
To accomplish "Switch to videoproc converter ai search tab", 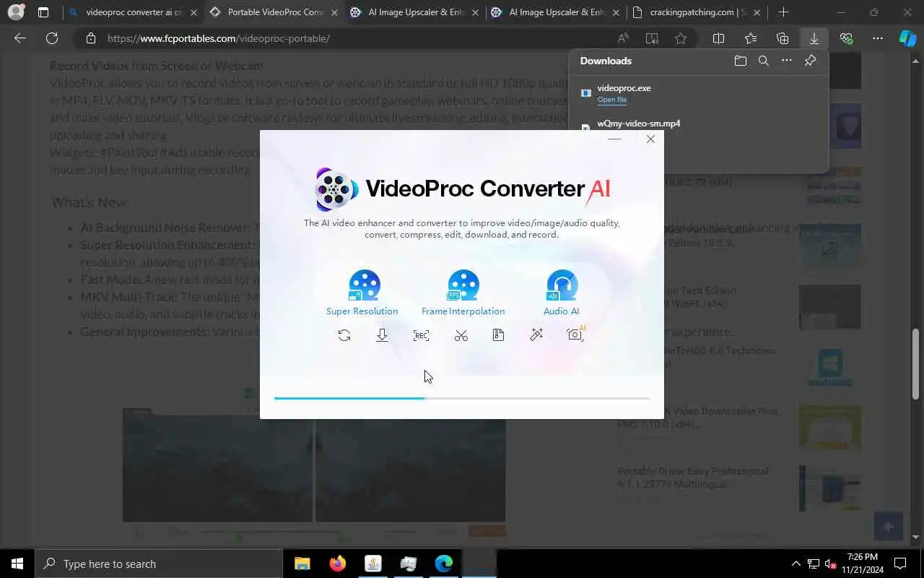I will tap(133, 12).
